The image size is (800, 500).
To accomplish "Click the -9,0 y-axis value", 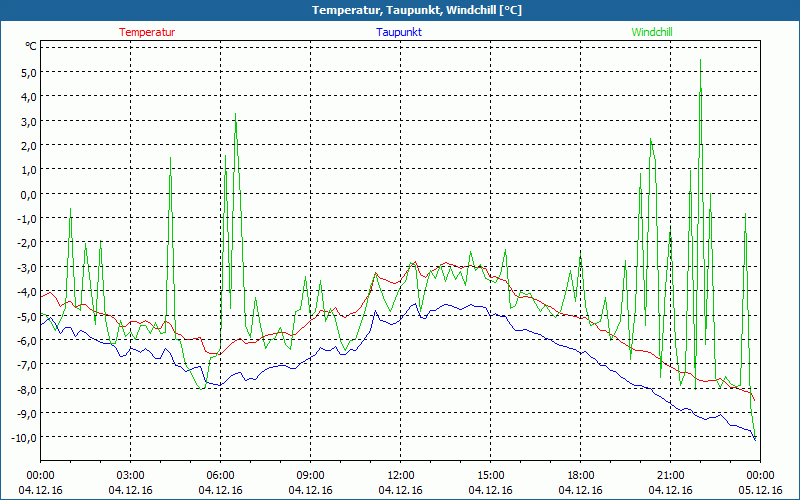I will [x=27, y=413].
